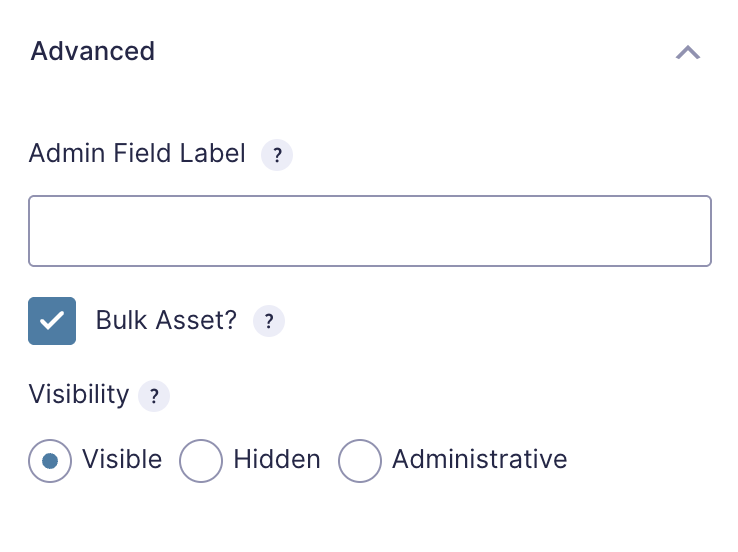The height and width of the screenshot is (552, 738).
Task: Select the Hidden radio button
Action: pos(201,461)
